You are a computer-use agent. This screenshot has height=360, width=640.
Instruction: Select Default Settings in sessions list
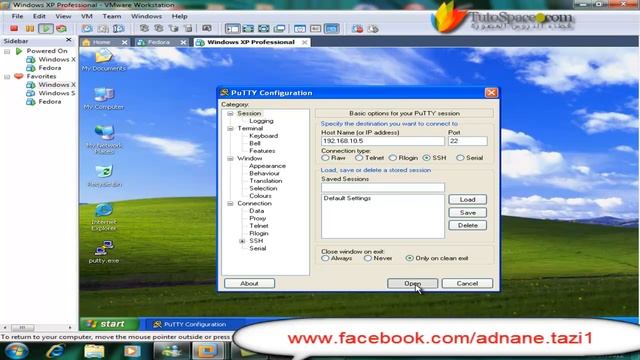(x=347, y=198)
